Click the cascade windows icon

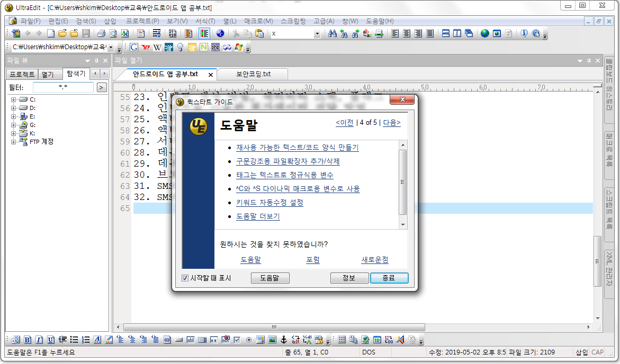pyautogui.click(x=469, y=33)
